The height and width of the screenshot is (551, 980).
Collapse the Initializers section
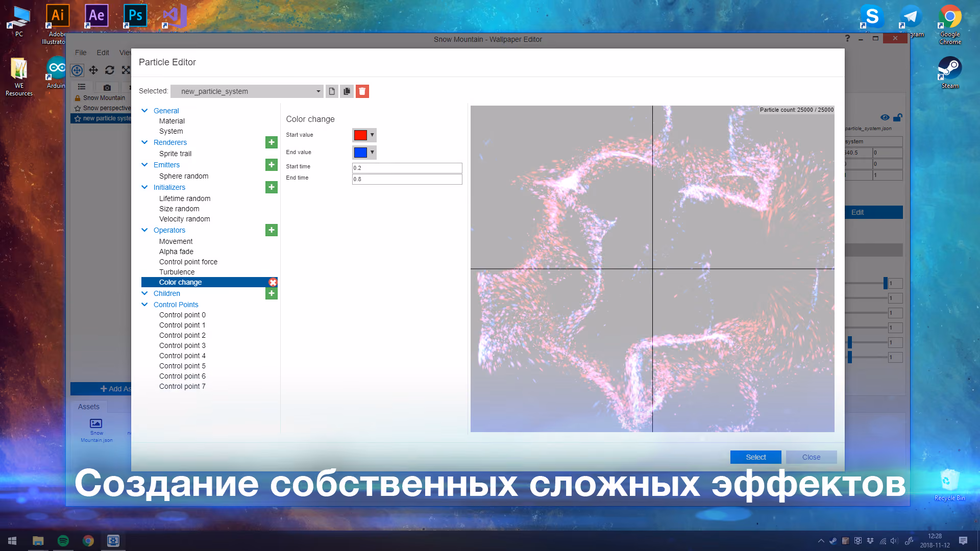[144, 187]
